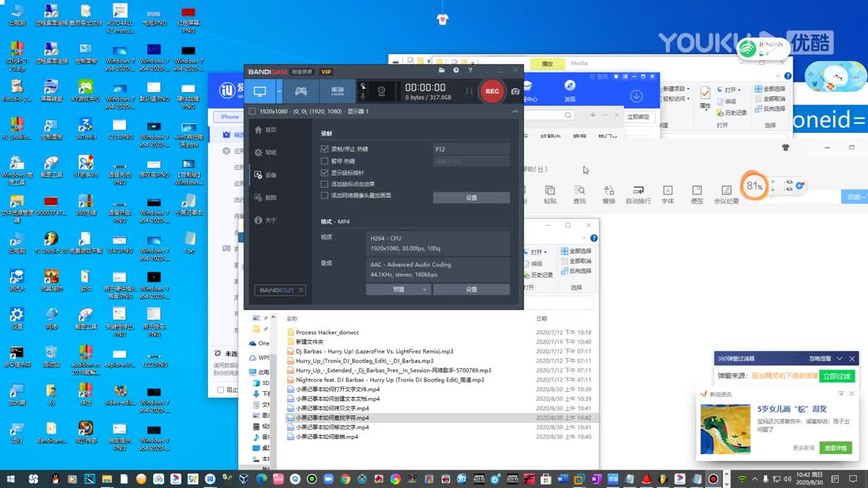
Task: Select 小黑记事本如何撤销.mp4 file
Action: (327, 436)
